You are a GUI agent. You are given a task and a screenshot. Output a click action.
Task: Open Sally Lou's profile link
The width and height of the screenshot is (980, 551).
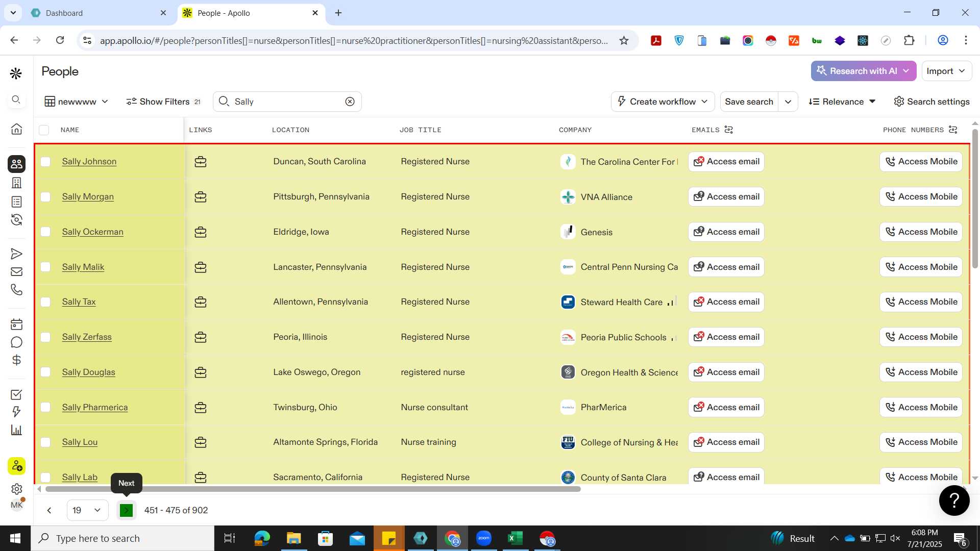point(80,442)
